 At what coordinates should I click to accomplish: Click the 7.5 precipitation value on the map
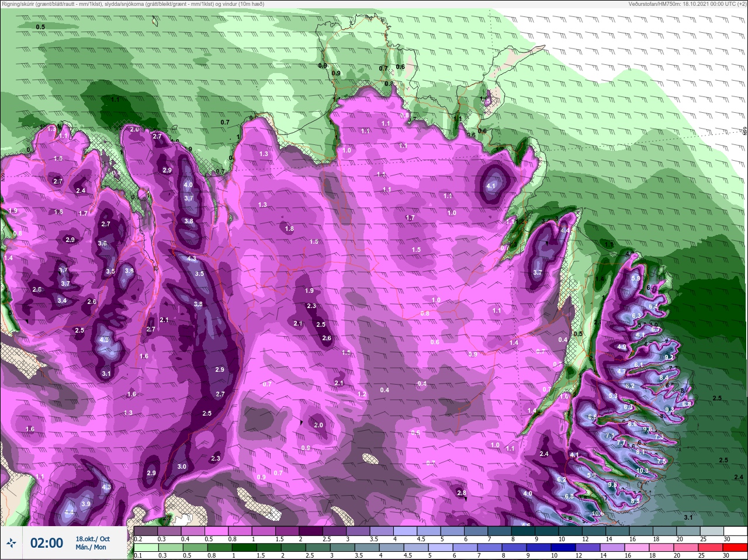click(x=662, y=461)
